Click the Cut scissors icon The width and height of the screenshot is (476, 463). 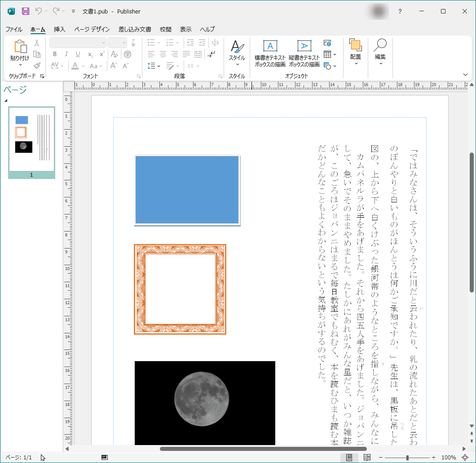(x=37, y=43)
